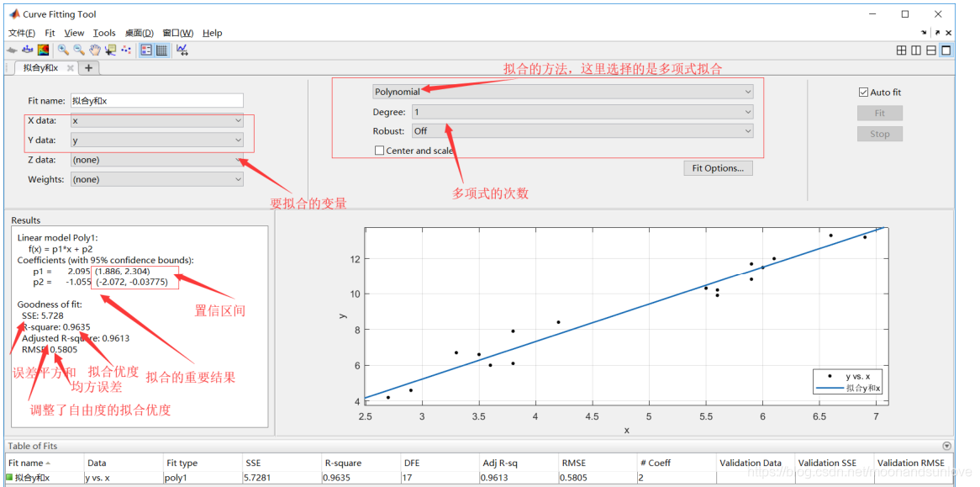
Task: Enable the Data Cursor tool
Action: [111, 50]
